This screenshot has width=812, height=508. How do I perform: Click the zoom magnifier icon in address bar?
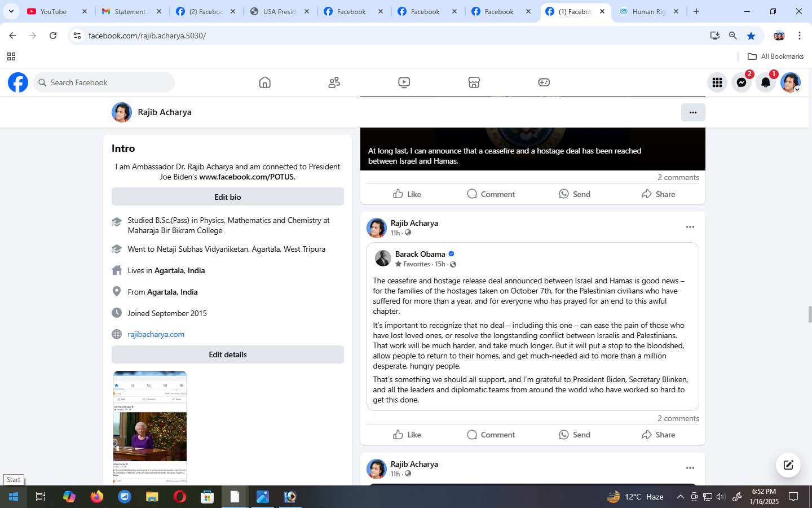(x=733, y=36)
